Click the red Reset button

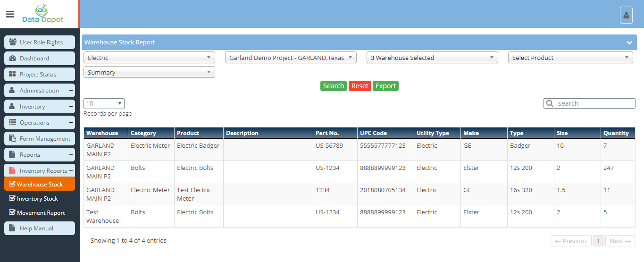click(x=360, y=86)
